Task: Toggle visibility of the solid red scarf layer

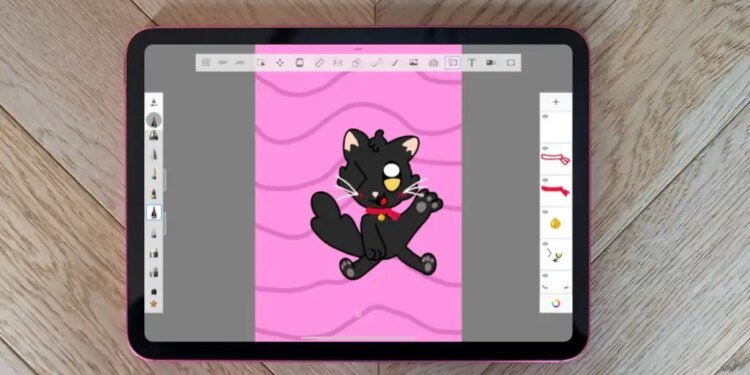Action: pos(545,180)
